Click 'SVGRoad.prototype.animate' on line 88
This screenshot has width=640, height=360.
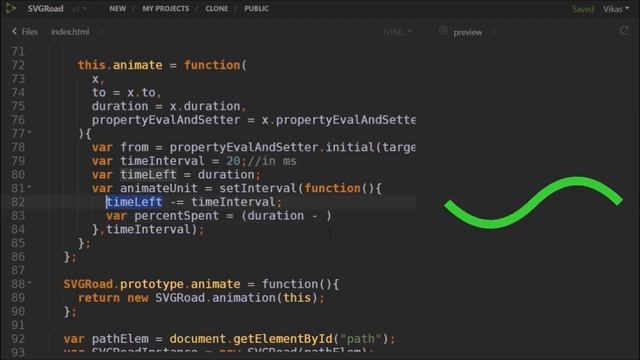[152, 284]
